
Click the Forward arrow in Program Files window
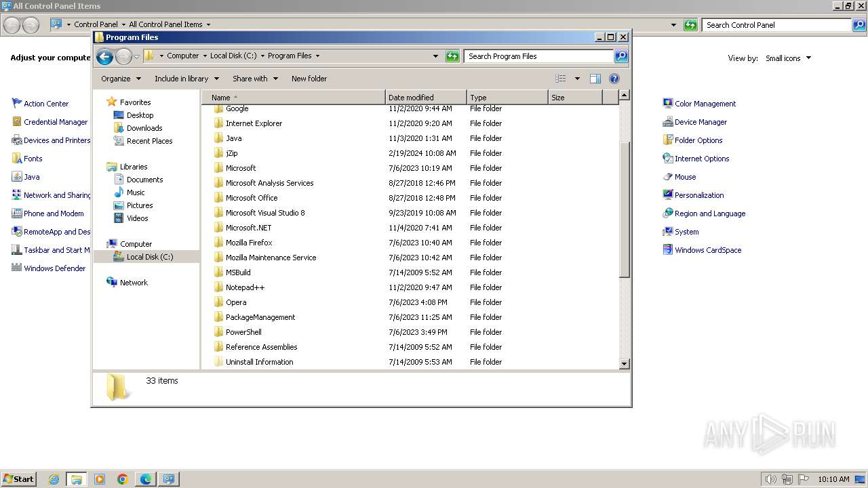pos(123,57)
